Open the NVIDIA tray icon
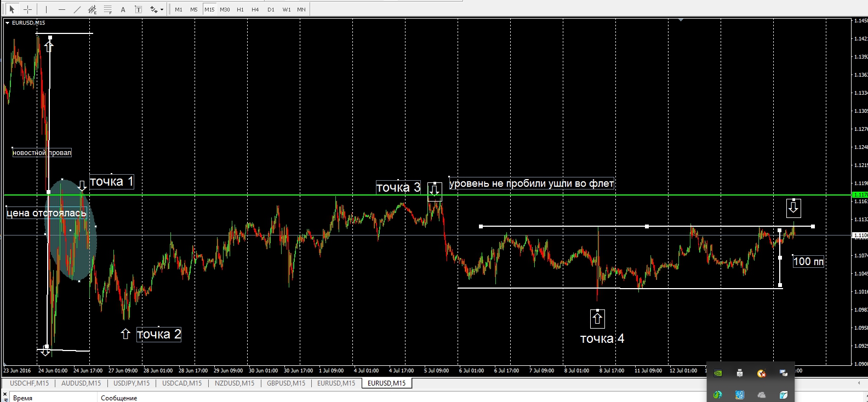Viewport: 868px width, 402px height. coord(717,374)
